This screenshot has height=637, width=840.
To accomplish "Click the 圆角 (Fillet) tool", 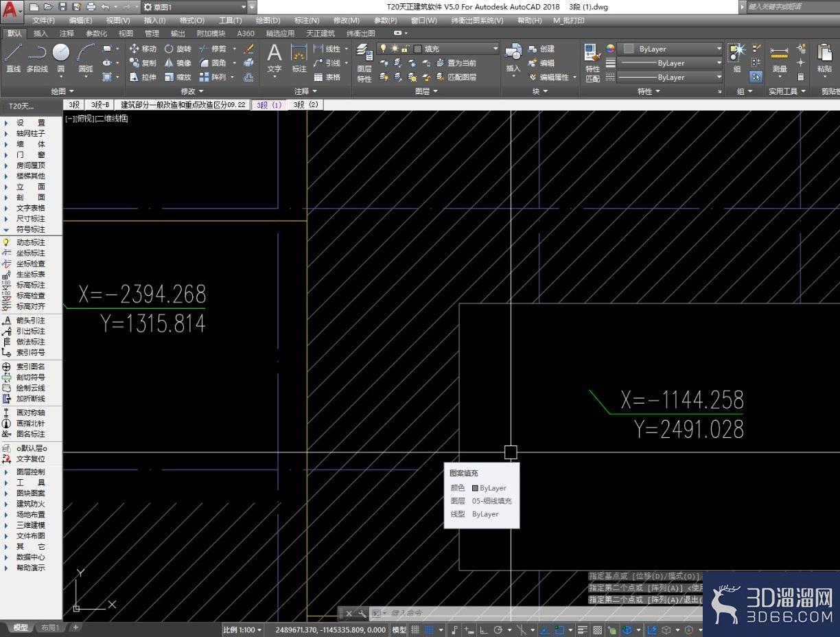I will pyautogui.click(x=213, y=63).
